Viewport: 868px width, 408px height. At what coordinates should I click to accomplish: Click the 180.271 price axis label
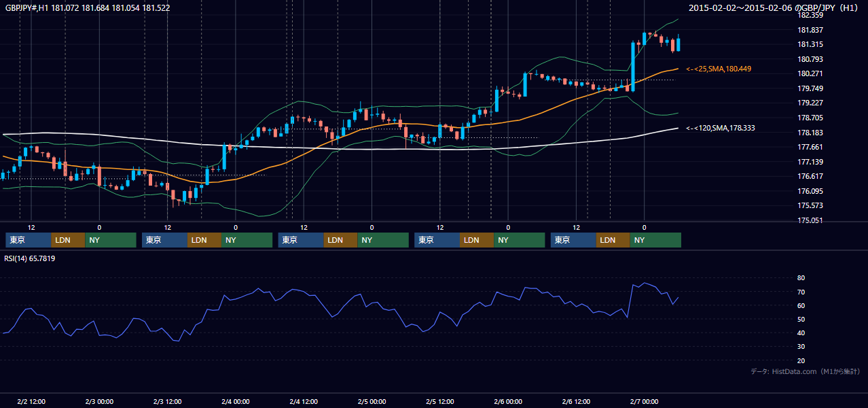click(810, 73)
